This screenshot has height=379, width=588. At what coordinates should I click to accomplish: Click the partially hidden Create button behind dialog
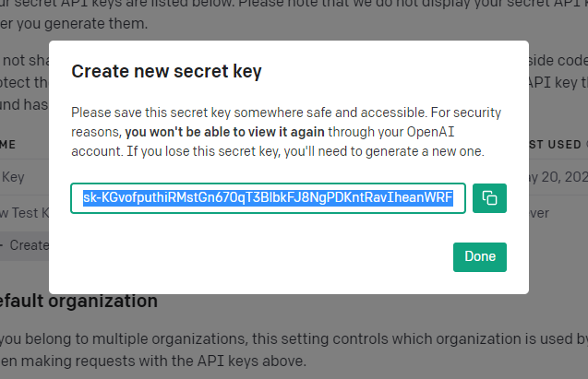tap(24, 245)
